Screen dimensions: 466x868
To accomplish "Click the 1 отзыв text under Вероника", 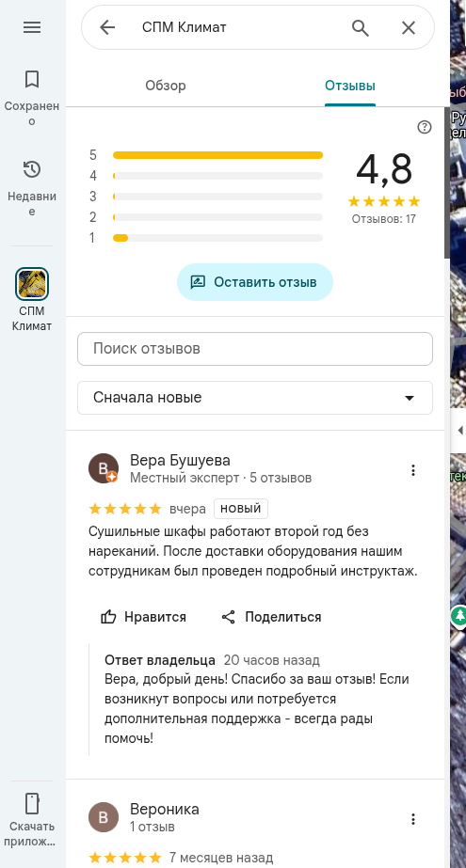I will coord(153,827).
